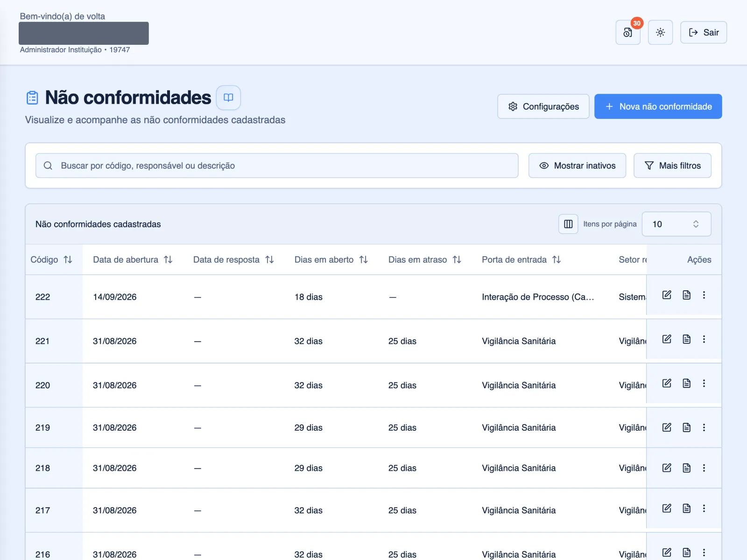The width and height of the screenshot is (747, 560).
Task: Edit non-conformity 218
Action: (x=667, y=468)
